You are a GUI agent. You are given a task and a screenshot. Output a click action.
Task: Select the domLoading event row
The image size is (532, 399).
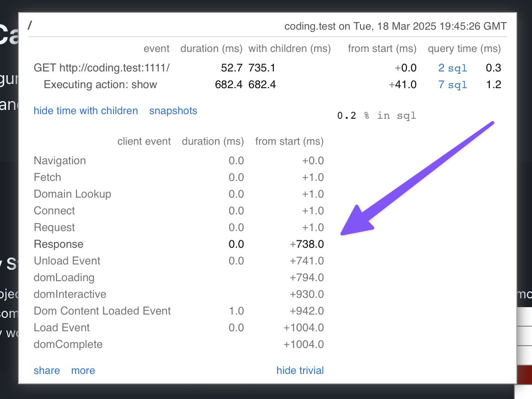(x=179, y=277)
